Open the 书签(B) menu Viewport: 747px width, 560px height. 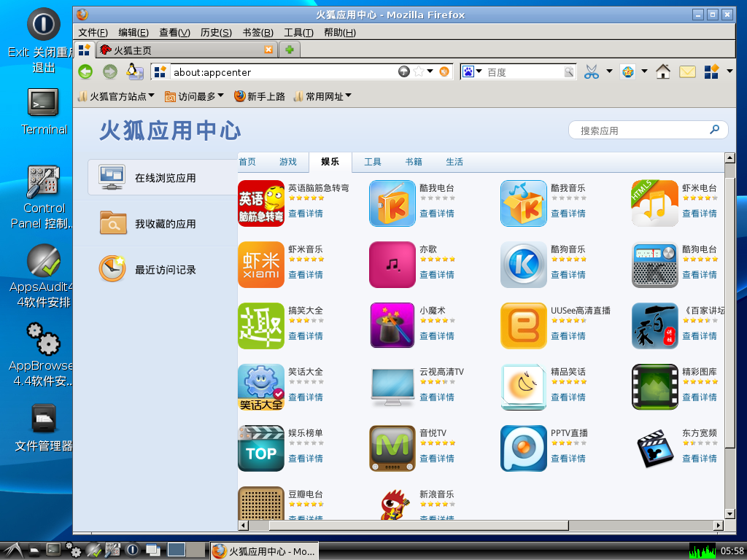[x=258, y=32]
